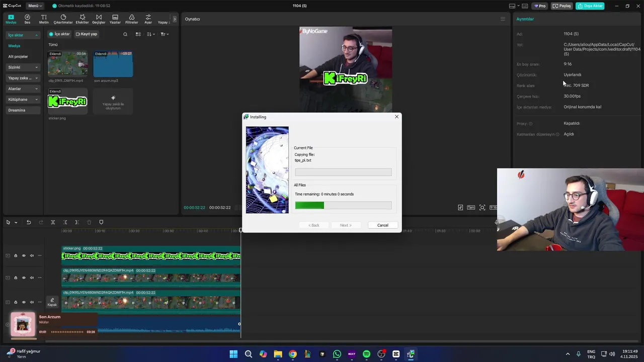Mute the main video track beside Kapak
Viewport: 644px width, 362px height.
tap(32, 302)
